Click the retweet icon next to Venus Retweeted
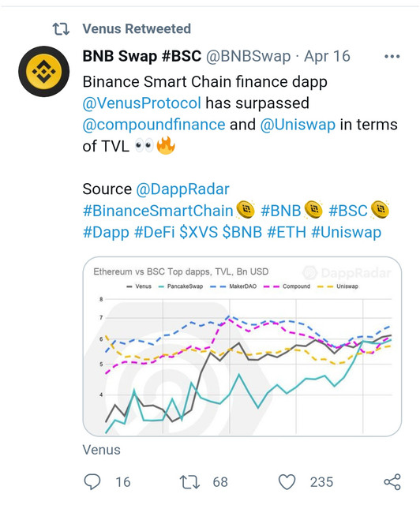This screenshot has height=505, width=420. [61, 29]
